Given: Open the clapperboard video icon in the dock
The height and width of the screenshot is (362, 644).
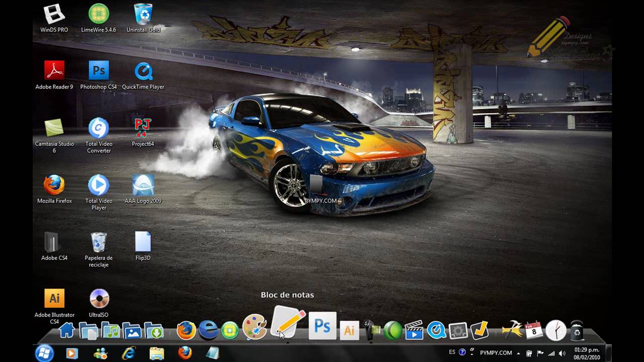Looking at the screenshot, I should point(414,330).
